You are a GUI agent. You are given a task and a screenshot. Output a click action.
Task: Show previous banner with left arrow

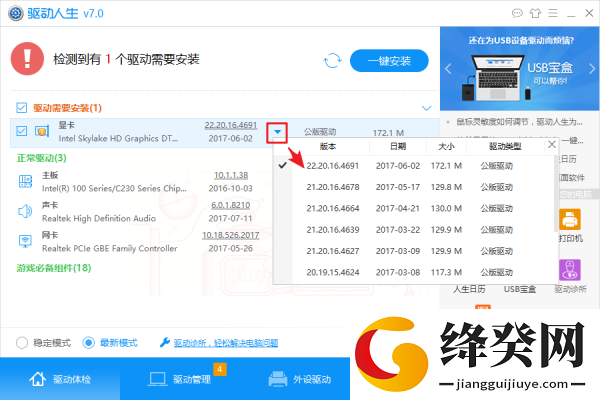(x=448, y=69)
